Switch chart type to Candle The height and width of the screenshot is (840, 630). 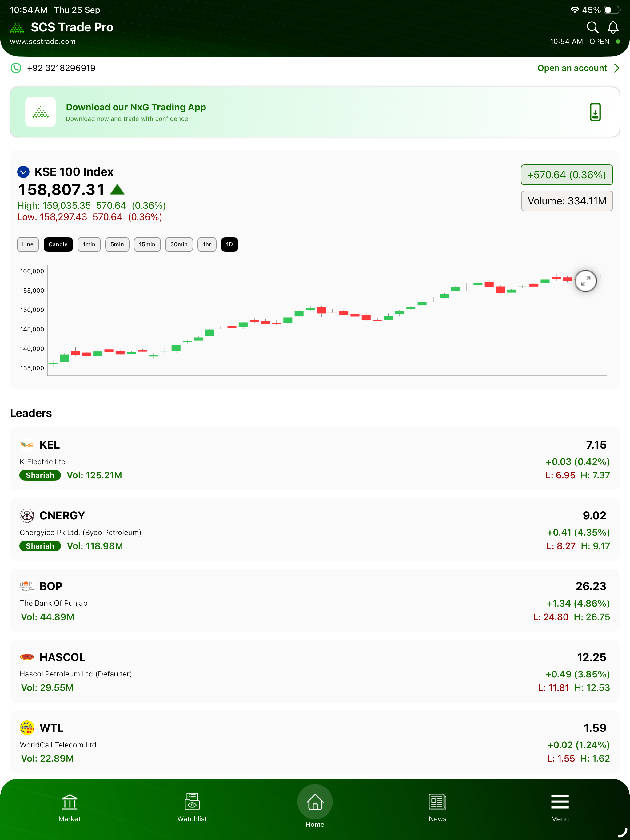(58, 244)
